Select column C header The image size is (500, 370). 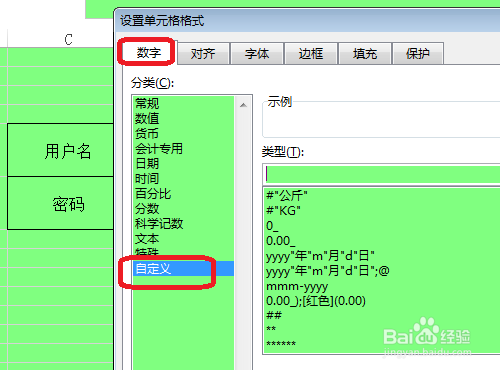60,39
